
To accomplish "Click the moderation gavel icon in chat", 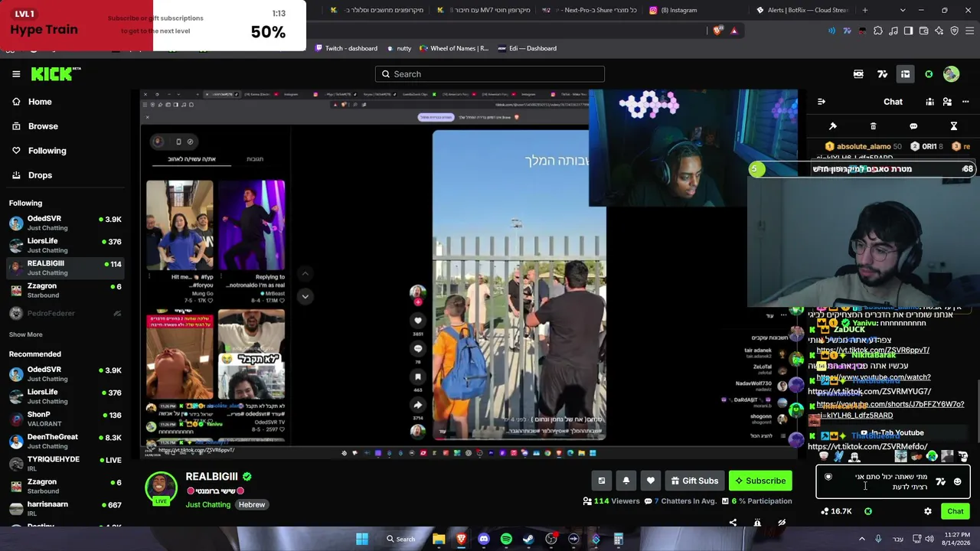I will pos(833,126).
